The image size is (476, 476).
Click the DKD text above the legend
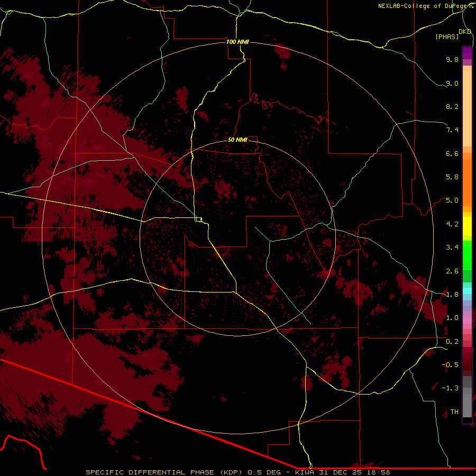pos(465,32)
